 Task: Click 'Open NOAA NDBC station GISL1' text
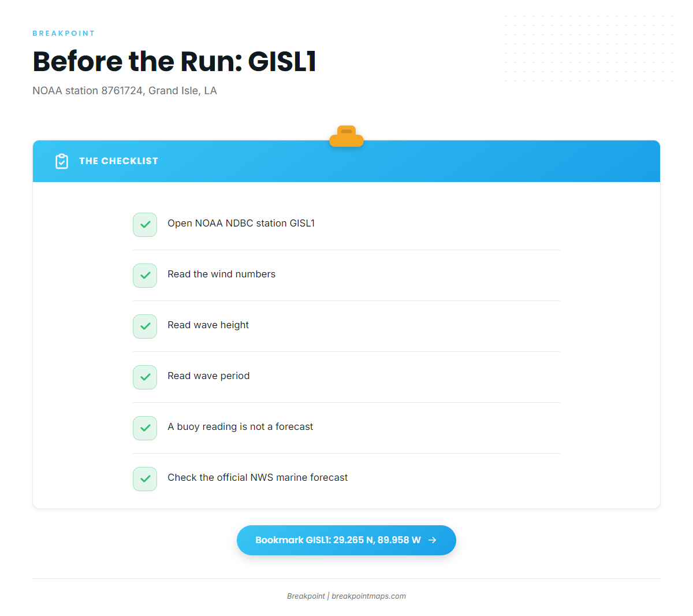[x=241, y=224]
